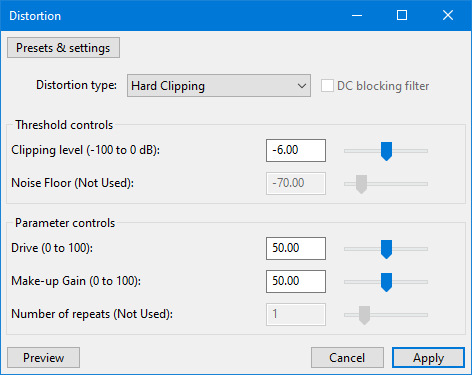
Task: Preview the distortion effect
Action: 43,358
